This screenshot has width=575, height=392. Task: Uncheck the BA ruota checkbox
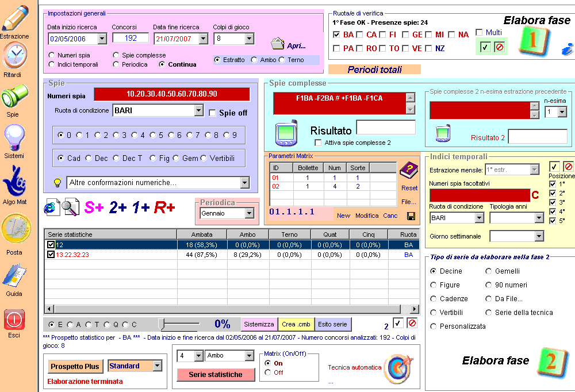click(336, 34)
